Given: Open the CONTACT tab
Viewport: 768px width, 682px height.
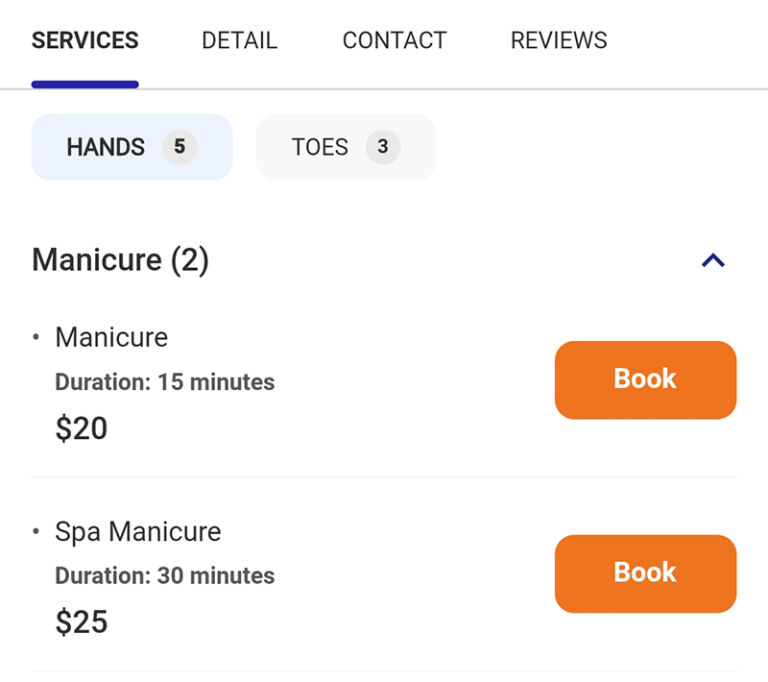Looking at the screenshot, I should click(394, 40).
